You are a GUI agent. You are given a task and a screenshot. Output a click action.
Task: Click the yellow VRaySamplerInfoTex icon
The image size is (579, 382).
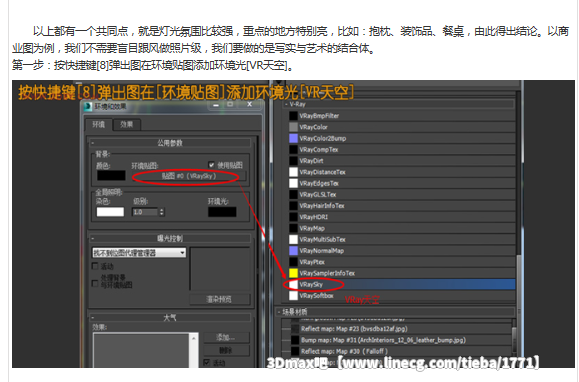click(x=293, y=273)
